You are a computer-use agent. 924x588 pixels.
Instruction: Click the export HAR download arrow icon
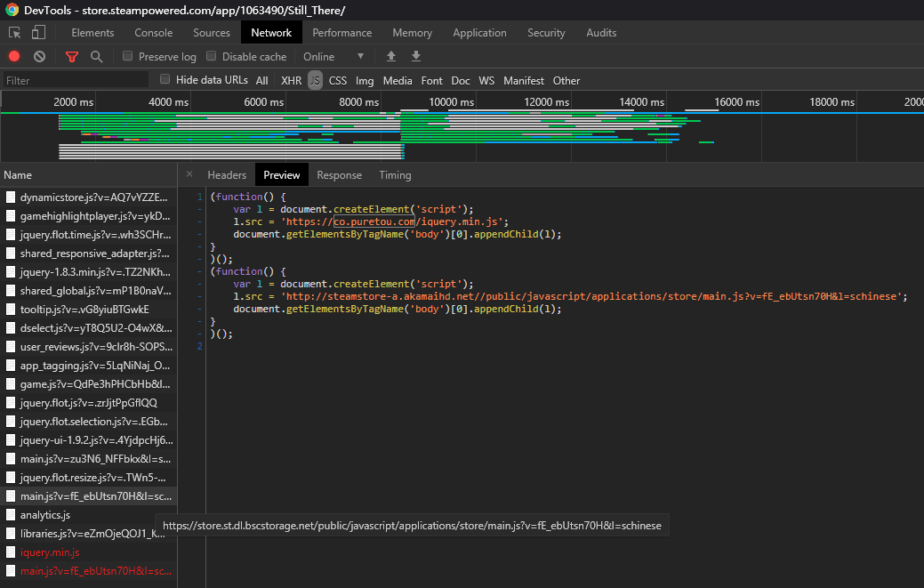(415, 56)
